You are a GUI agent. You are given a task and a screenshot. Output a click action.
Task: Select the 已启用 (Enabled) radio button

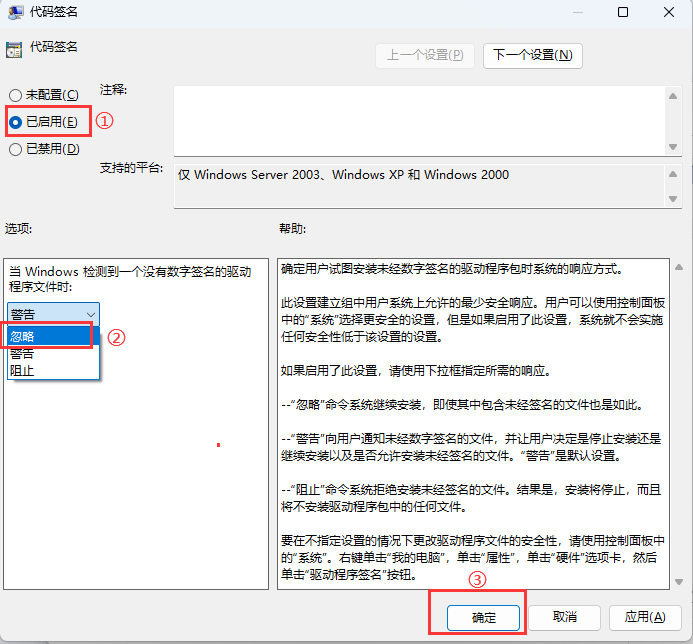(x=15, y=122)
